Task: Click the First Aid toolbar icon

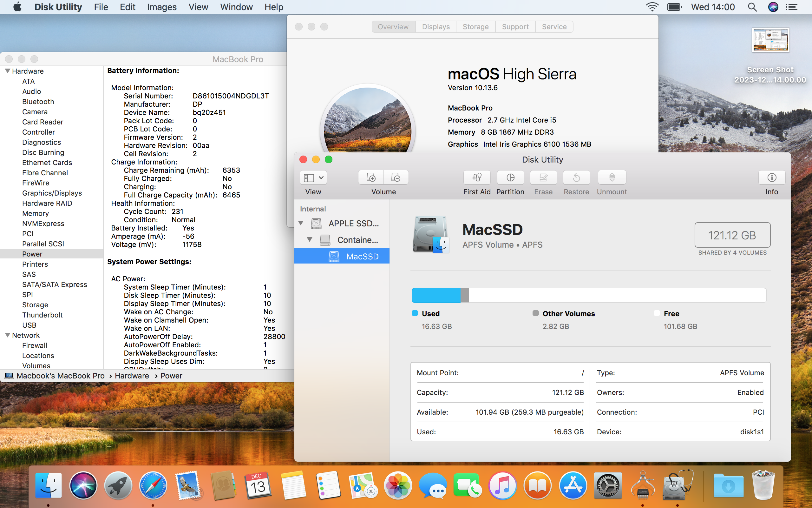Action: [477, 177]
